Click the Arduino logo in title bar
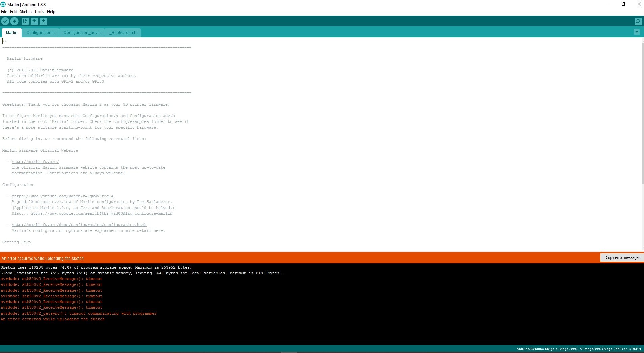644x353 pixels. point(3,4)
